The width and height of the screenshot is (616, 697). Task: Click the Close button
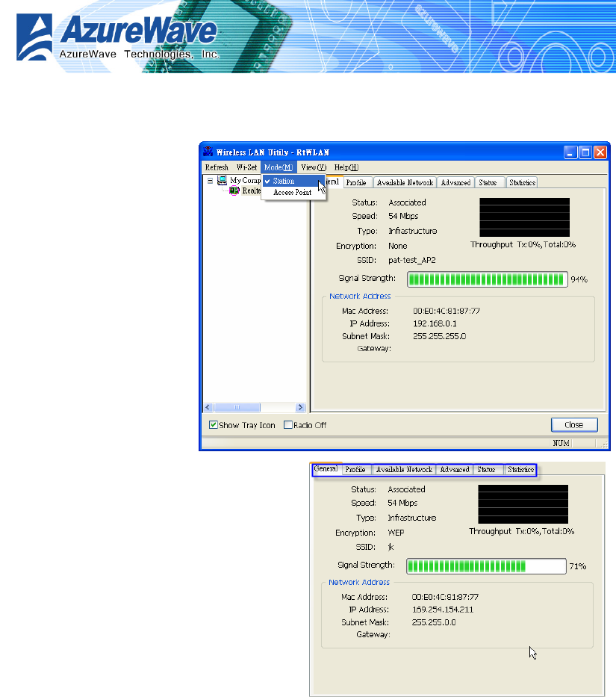pos(574,425)
